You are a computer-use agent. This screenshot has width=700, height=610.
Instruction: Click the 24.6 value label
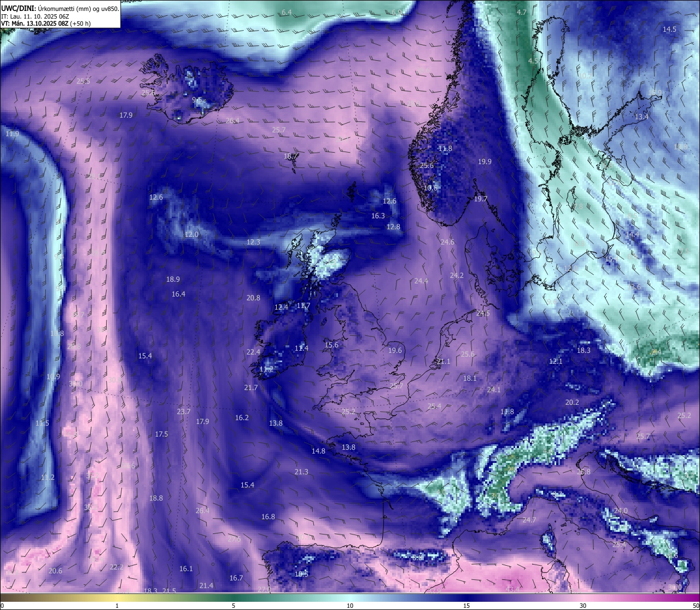click(447, 242)
